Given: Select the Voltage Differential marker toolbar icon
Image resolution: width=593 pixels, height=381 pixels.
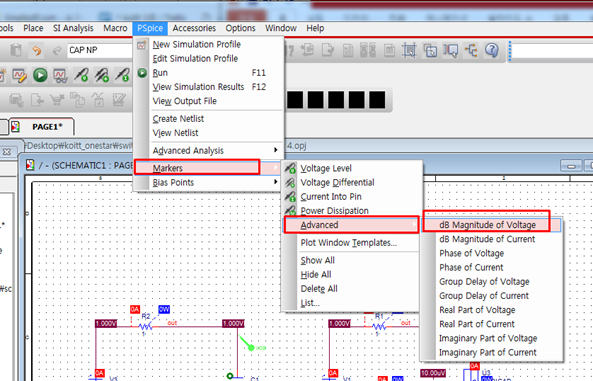Looking at the screenshot, I should click(x=101, y=75).
